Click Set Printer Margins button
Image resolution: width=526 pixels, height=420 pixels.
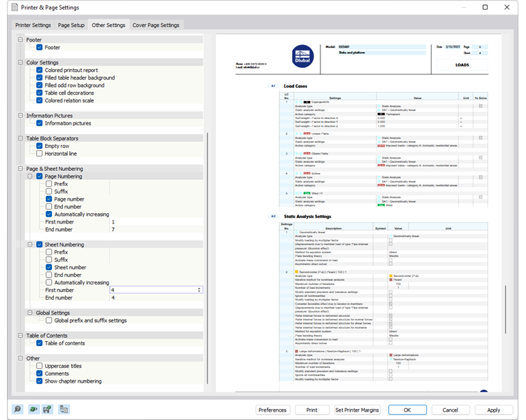pyautogui.click(x=357, y=410)
